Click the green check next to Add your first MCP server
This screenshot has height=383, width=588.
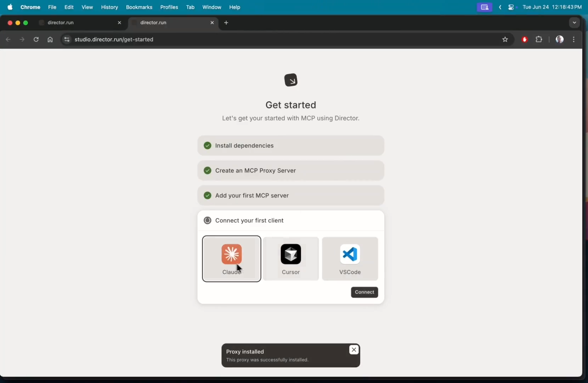tap(208, 195)
